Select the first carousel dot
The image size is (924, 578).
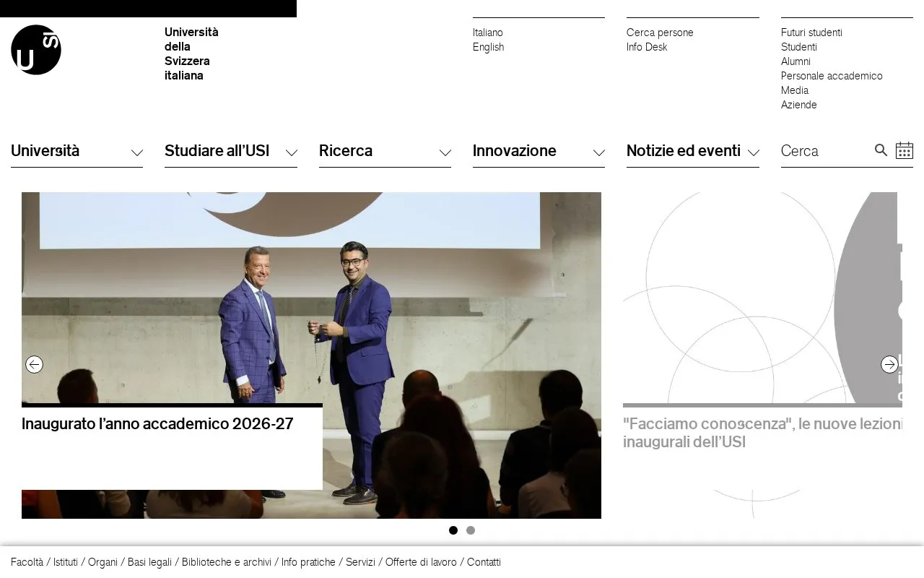point(453,530)
